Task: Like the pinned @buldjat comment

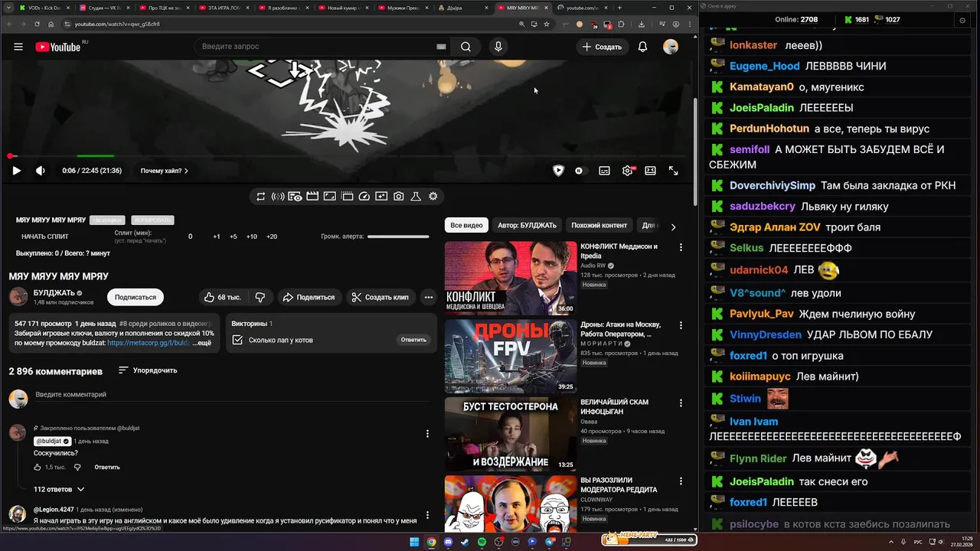Action: (x=38, y=467)
